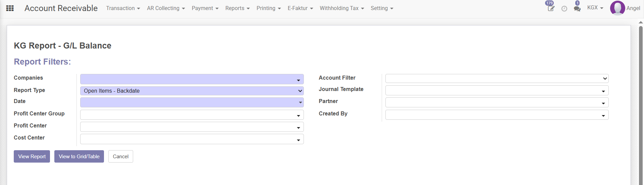Viewport: 644px width, 185px height.
Task: Open the AR Collecting menu
Action: click(166, 8)
